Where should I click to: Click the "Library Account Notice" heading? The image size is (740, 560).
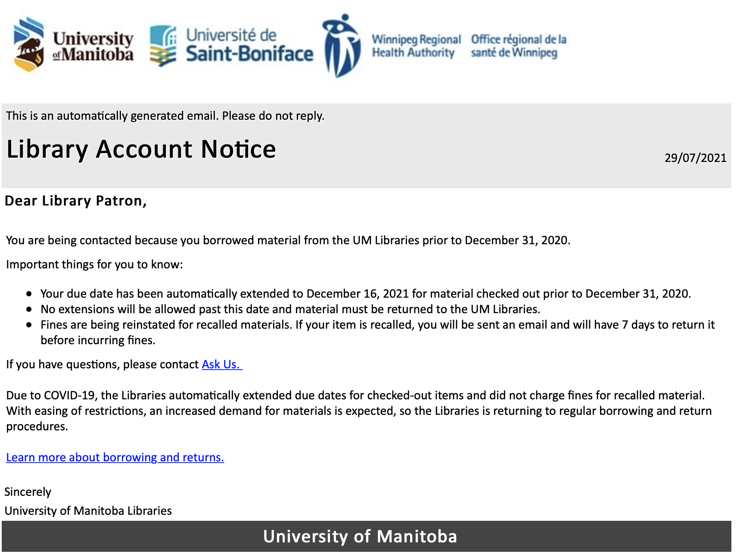[141, 149]
